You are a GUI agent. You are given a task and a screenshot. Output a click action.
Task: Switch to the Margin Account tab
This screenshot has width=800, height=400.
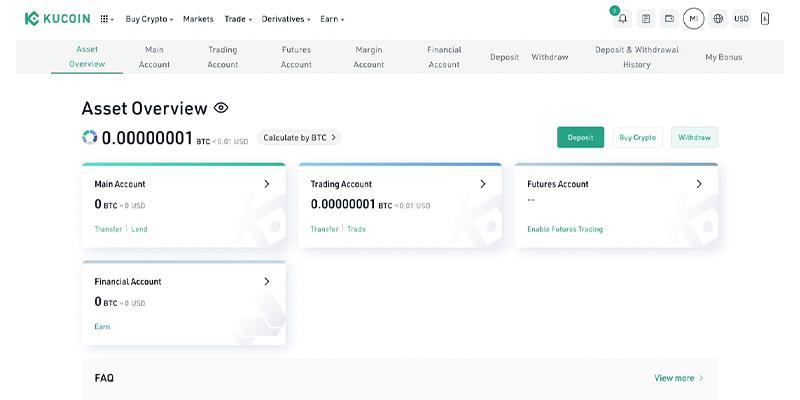point(369,57)
